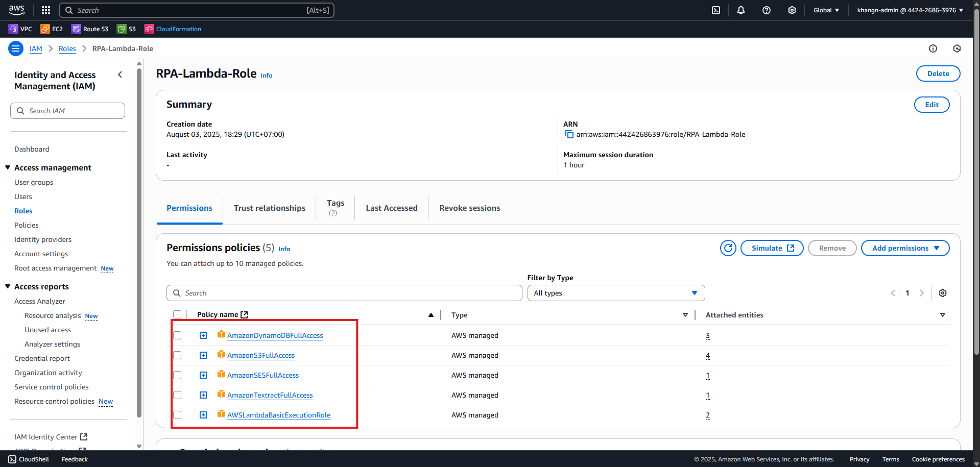This screenshot has height=467, width=980.
Task: Open the Simulate policy button
Action: 772,248
